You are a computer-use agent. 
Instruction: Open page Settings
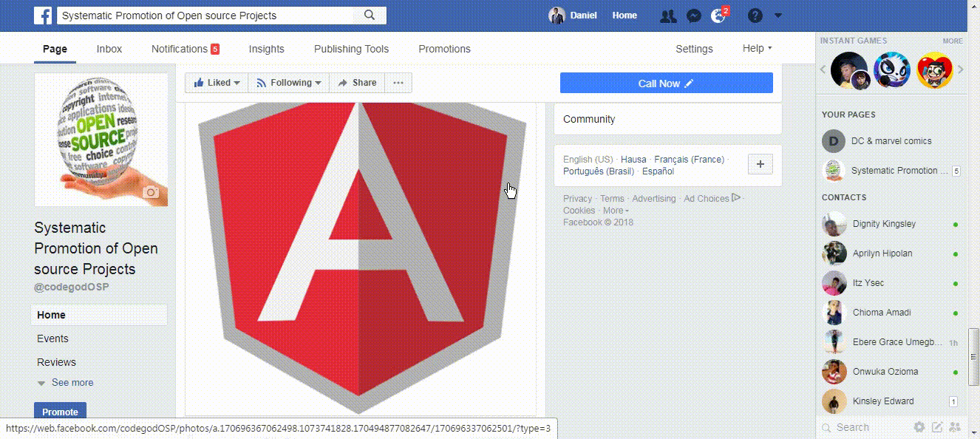[x=694, y=49]
